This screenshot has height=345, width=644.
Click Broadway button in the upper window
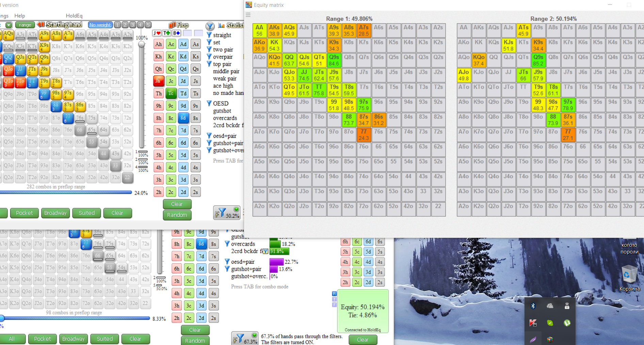point(55,213)
